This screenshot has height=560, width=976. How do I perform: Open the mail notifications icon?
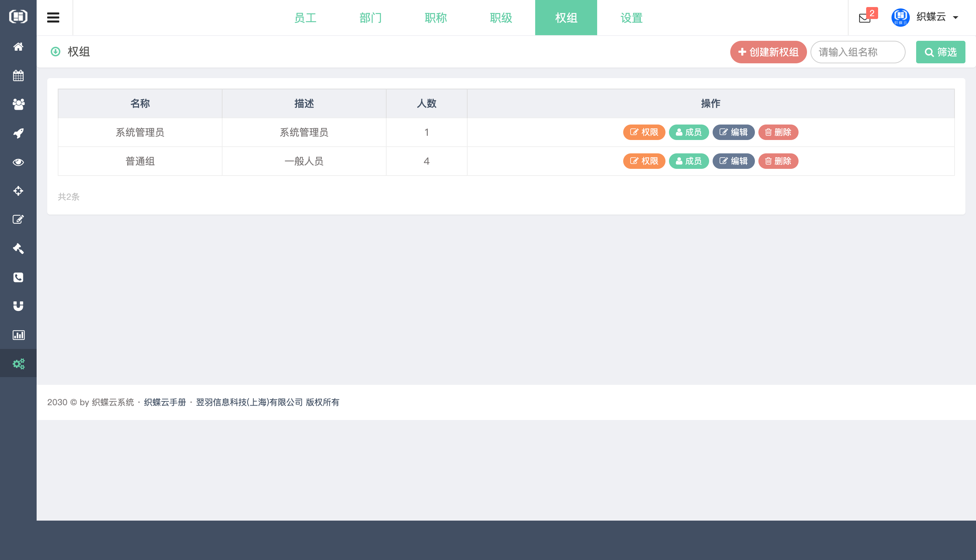(x=865, y=18)
